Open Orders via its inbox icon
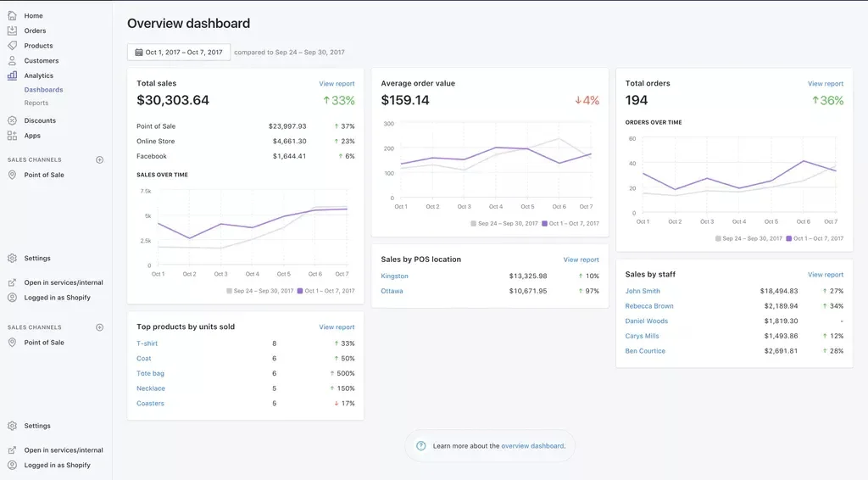Screen dimensions: 868x480 click(12, 31)
